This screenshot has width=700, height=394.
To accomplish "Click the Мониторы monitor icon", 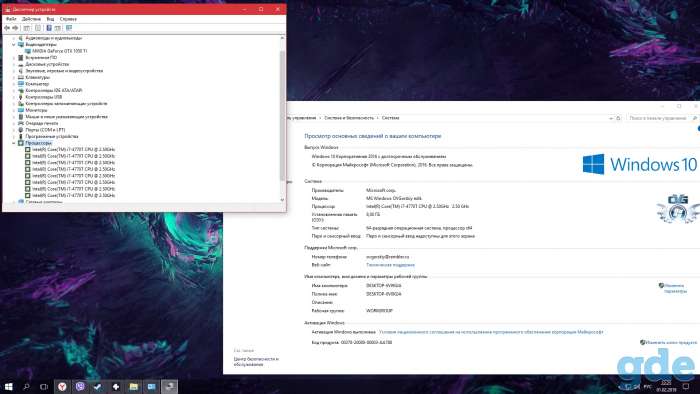I will (x=21, y=110).
